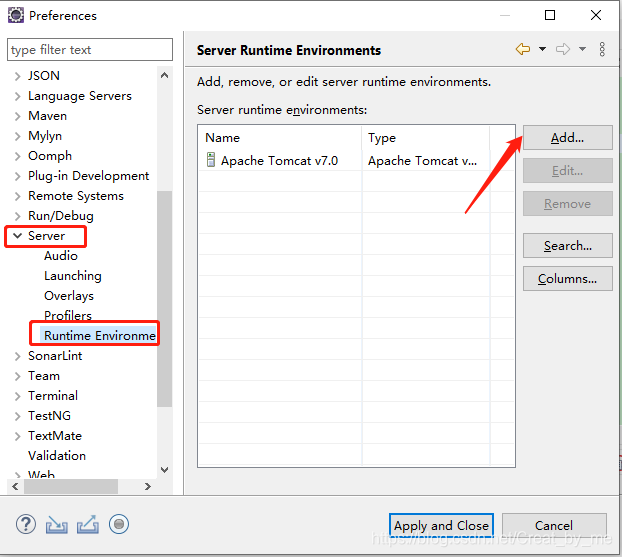Expand the TextMate node
The height and width of the screenshot is (557, 622).
click(17, 436)
